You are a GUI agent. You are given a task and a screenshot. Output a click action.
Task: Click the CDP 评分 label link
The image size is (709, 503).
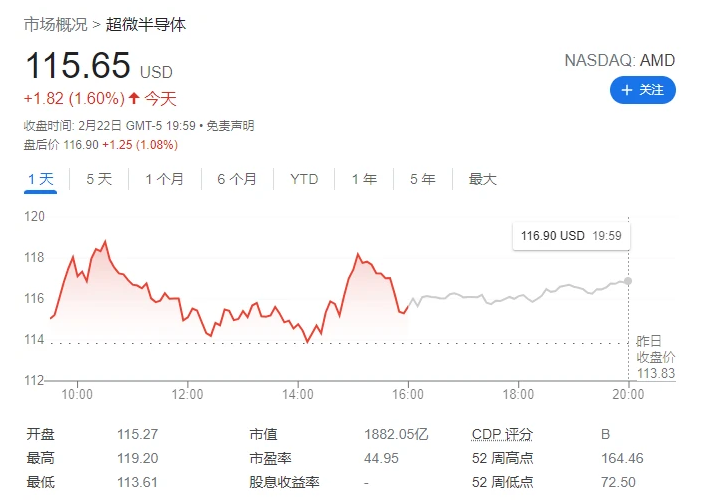502,435
